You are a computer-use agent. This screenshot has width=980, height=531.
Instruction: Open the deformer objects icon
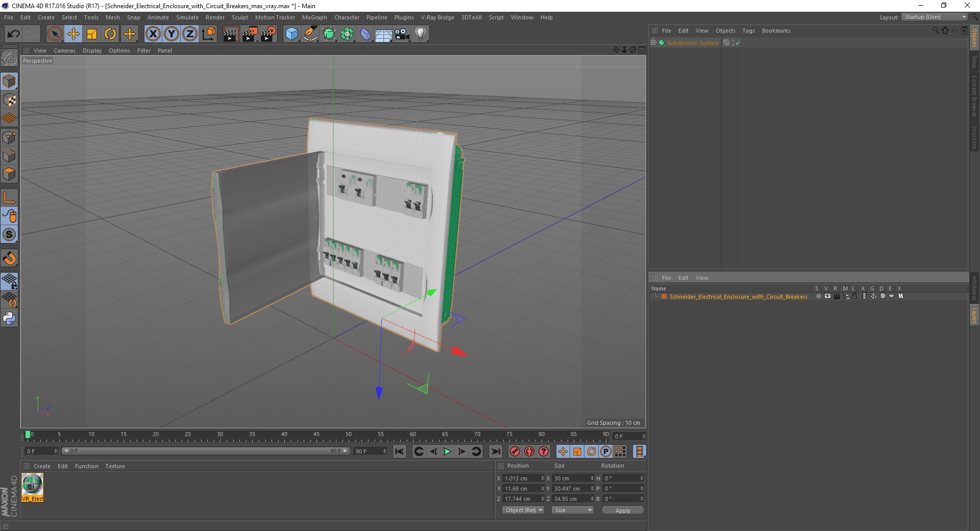coord(365,34)
